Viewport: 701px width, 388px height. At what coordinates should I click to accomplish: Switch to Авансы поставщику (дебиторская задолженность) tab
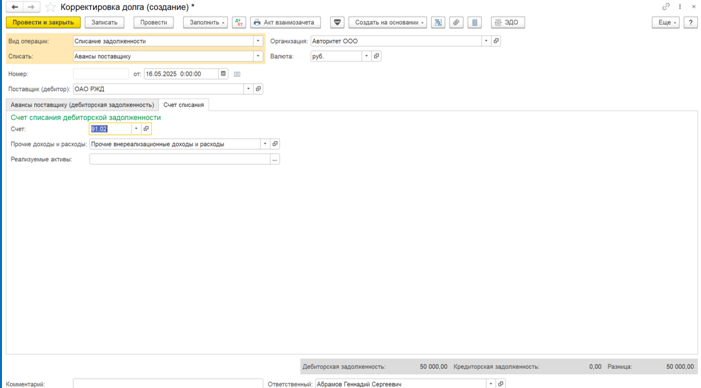82,105
